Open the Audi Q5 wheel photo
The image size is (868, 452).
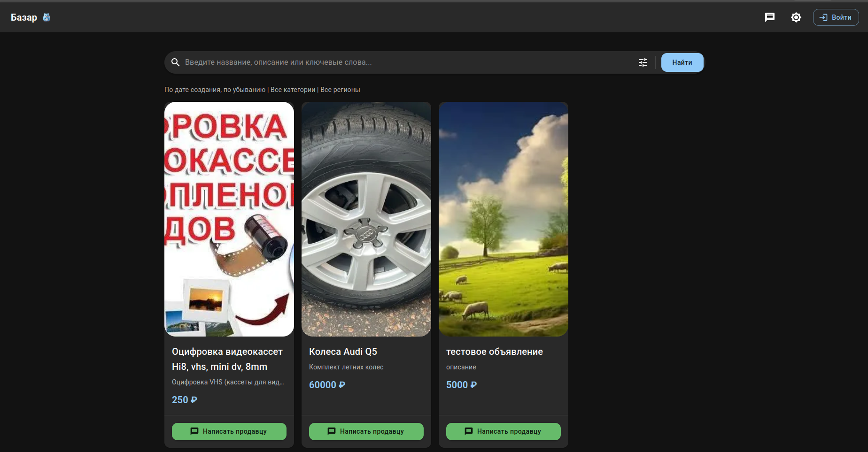click(x=366, y=219)
